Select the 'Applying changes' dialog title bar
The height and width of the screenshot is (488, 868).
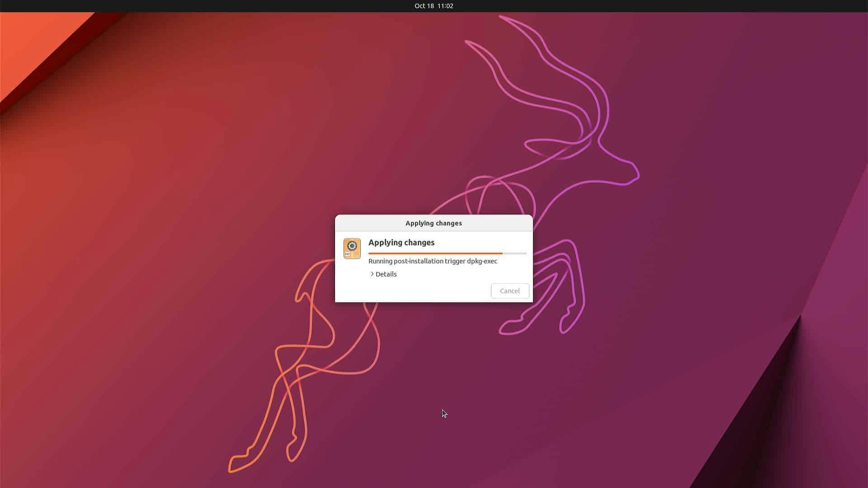click(434, 223)
